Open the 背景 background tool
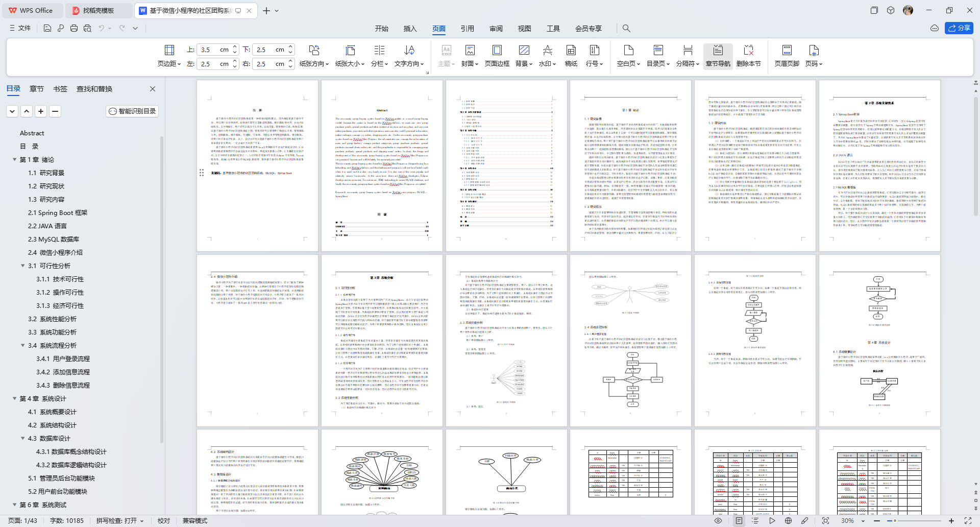 point(524,56)
